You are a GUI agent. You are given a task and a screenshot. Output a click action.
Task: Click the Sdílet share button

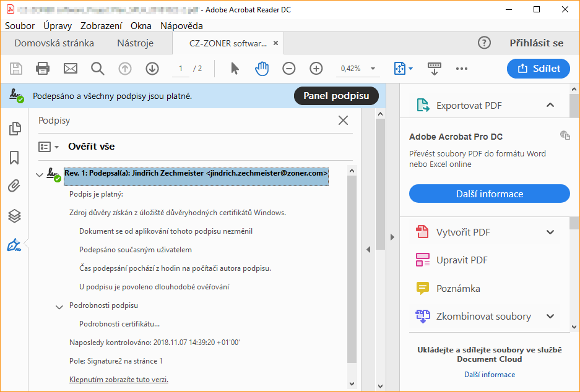(538, 69)
